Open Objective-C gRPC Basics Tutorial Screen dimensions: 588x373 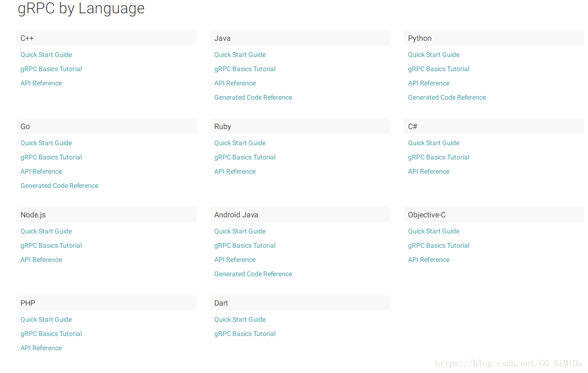tap(439, 245)
